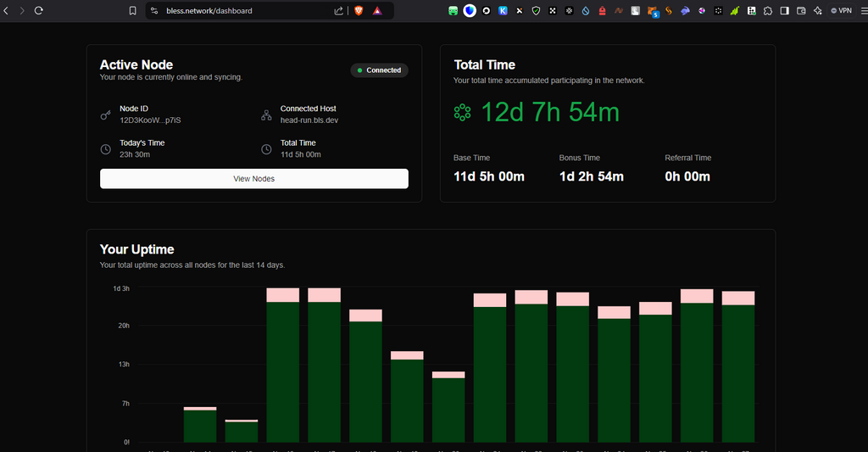Bookmark this page with the bookmark icon
The width and height of the screenshot is (868, 452).
132,10
